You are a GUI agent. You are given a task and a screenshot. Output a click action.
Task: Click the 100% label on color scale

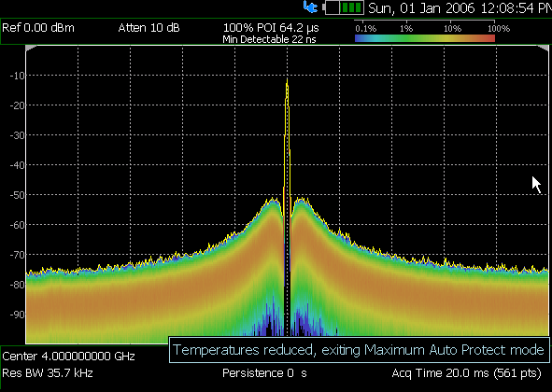499,29
